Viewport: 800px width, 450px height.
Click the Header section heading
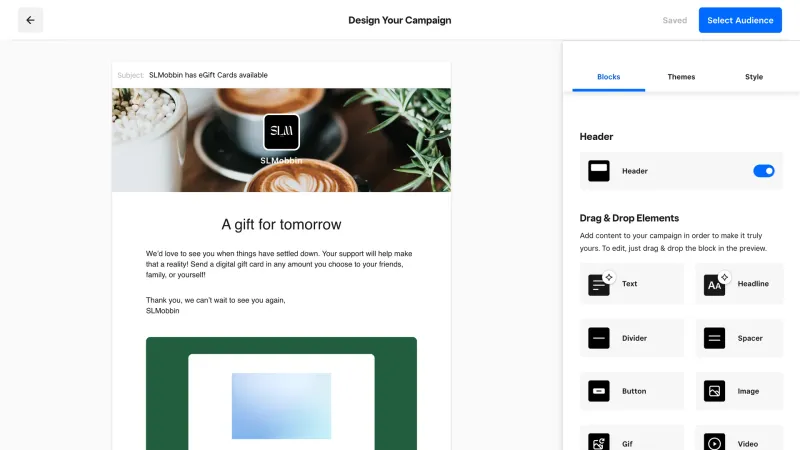[x=596, y=137]
